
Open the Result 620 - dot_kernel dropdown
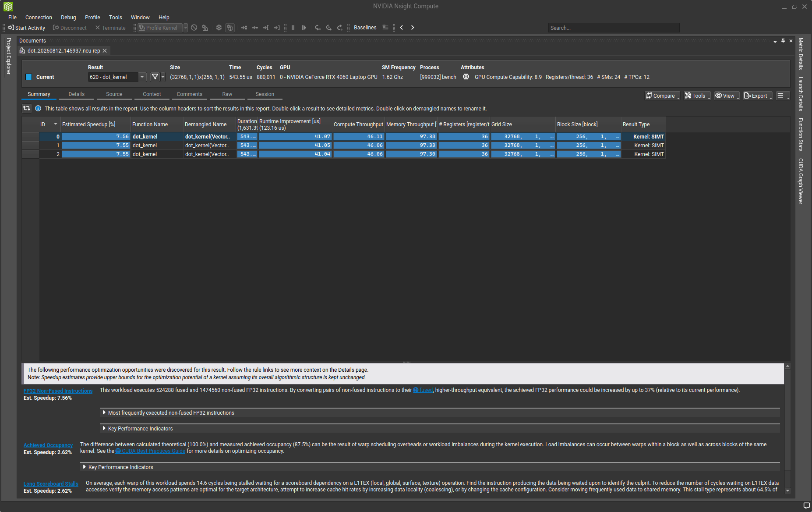point(117,77)
